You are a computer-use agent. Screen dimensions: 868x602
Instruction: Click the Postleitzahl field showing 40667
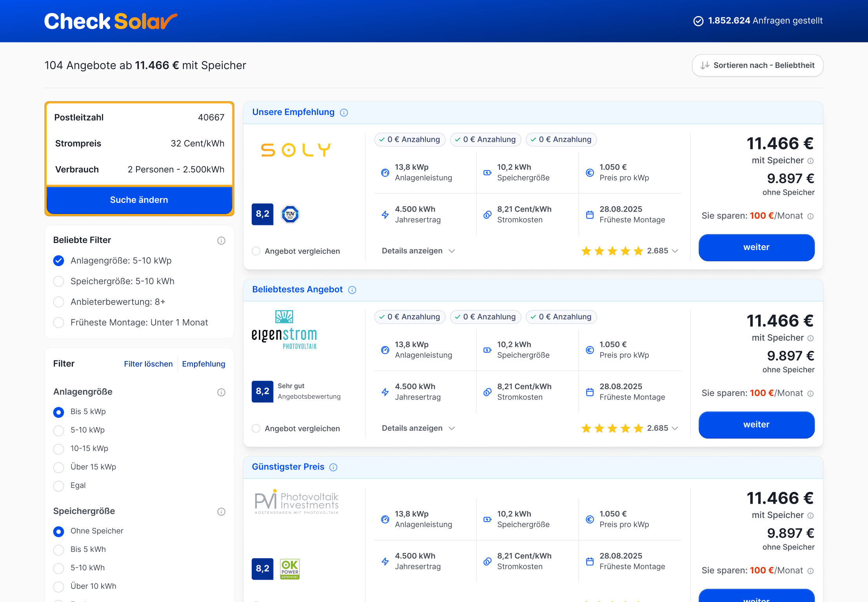[139, 117]
